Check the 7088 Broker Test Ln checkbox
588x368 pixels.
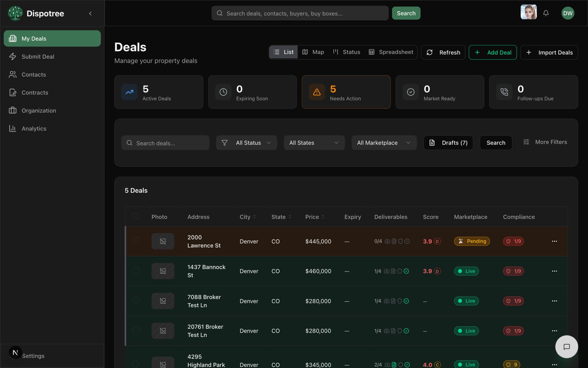(x=136, y=300)
